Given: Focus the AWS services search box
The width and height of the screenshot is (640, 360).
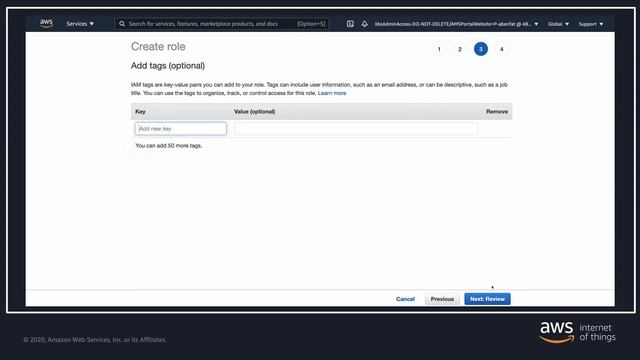Looking at the screenshot, I should tap(222, 24).
